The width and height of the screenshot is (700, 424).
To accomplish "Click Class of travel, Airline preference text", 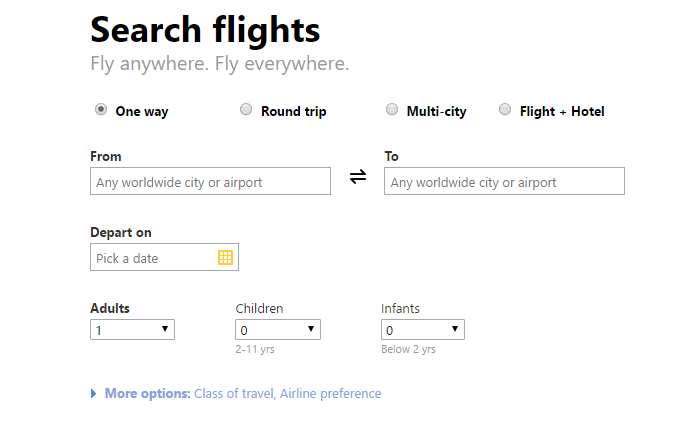I will pos(288,394).
